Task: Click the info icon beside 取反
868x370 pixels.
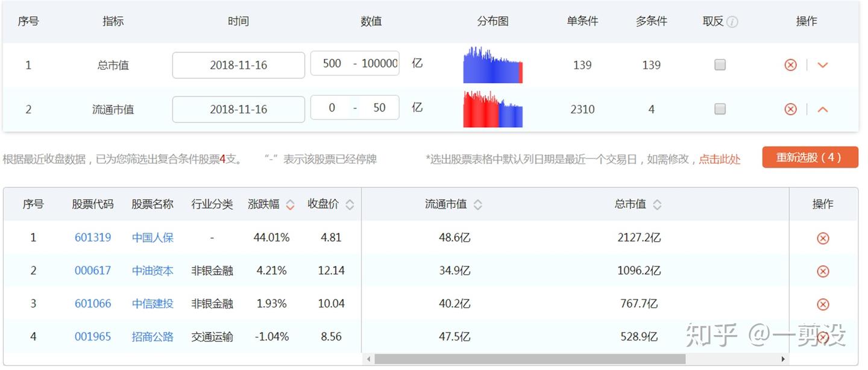Action: click(733, 20)
